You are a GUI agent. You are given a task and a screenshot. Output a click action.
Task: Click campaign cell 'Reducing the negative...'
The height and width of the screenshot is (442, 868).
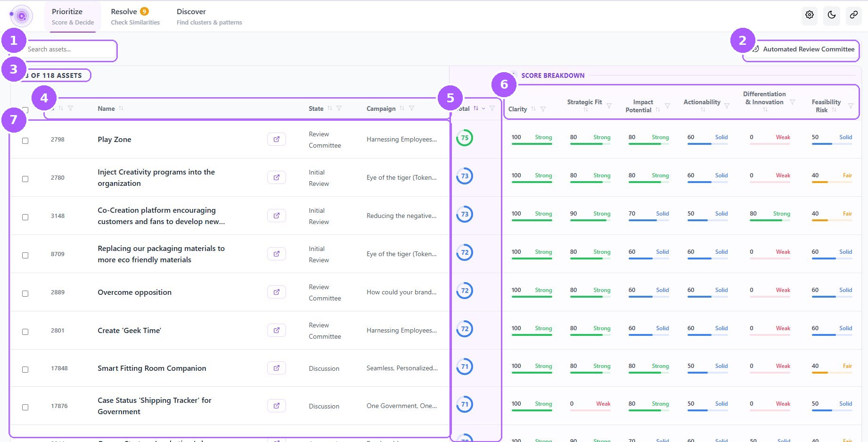[x=401, y=216]
